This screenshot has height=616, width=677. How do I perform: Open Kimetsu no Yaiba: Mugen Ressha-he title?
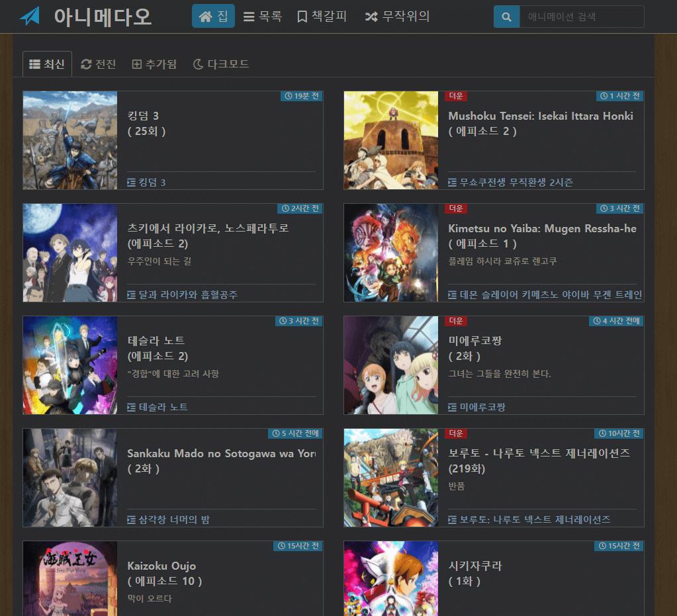(542, 236)
